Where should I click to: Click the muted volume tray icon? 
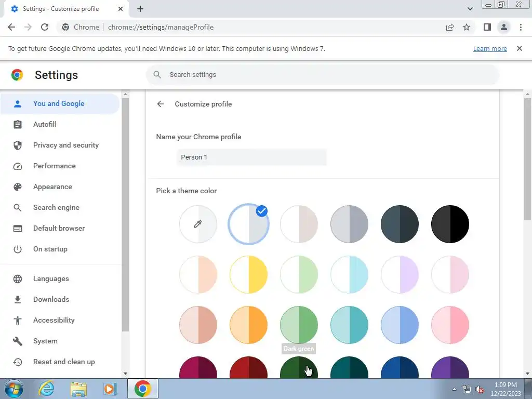[x=480, y=390]
